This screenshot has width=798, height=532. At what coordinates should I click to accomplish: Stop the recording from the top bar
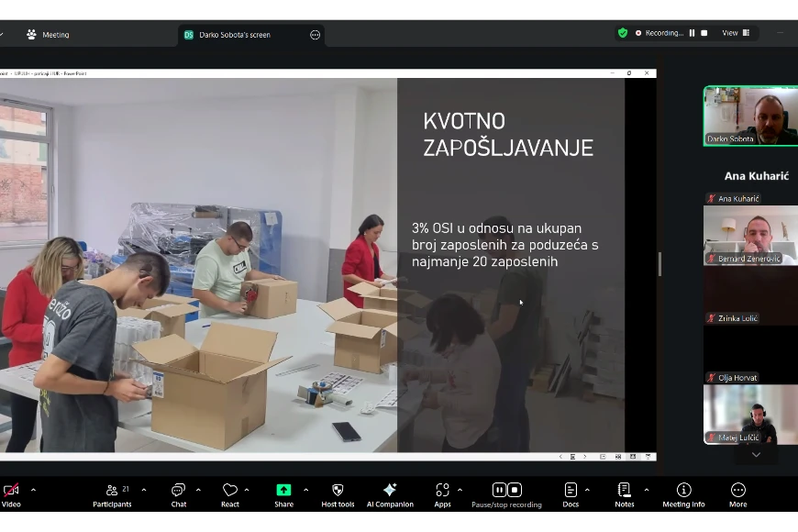(x=704, y=33)
